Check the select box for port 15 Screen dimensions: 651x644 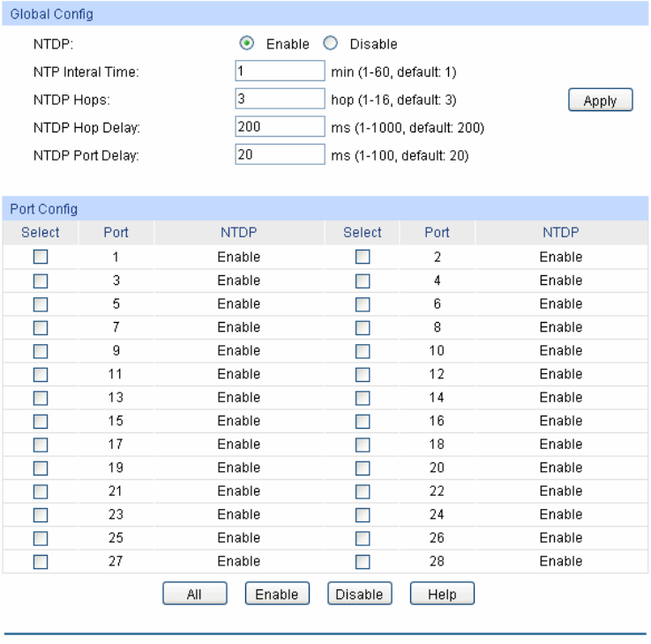tap(41, 421)
